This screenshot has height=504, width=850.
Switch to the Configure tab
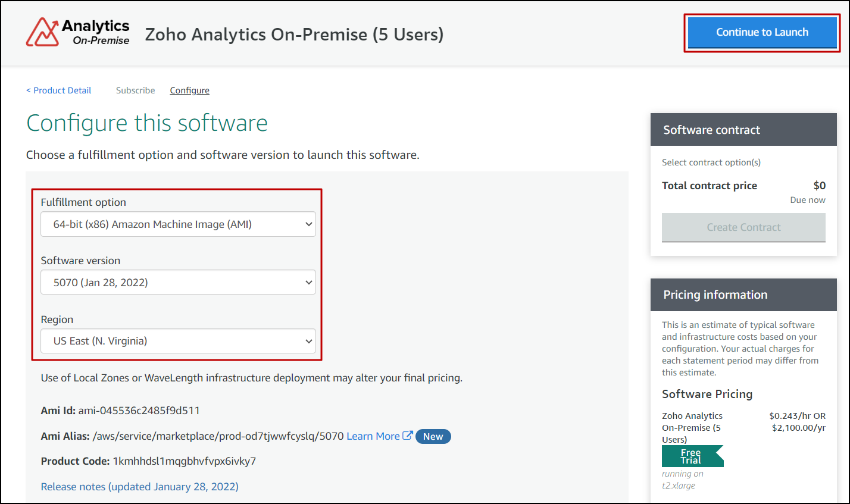[x=189, y=90]
